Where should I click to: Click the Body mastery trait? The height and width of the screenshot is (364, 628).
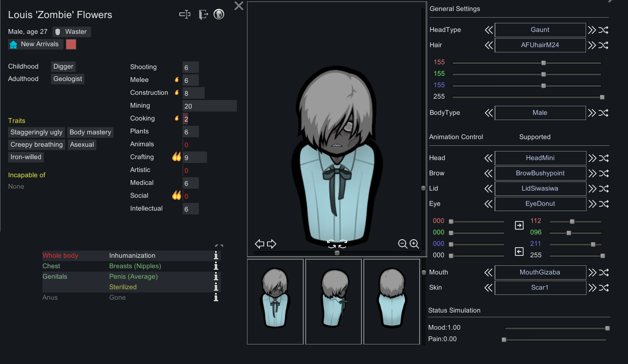[90, 132]
